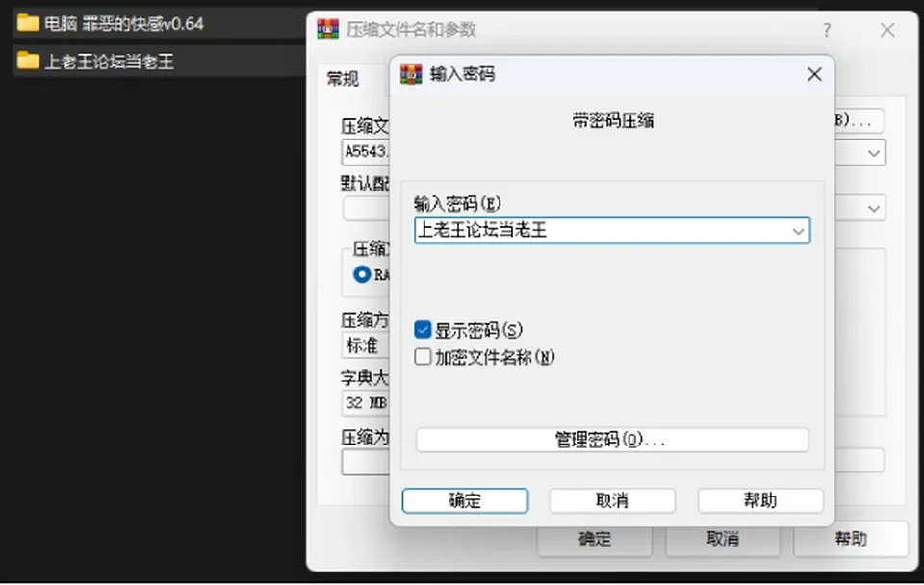Click the question mark help icon in 压缩文件名和参数 window
924x585 pixels.
(x=827, y=30)
